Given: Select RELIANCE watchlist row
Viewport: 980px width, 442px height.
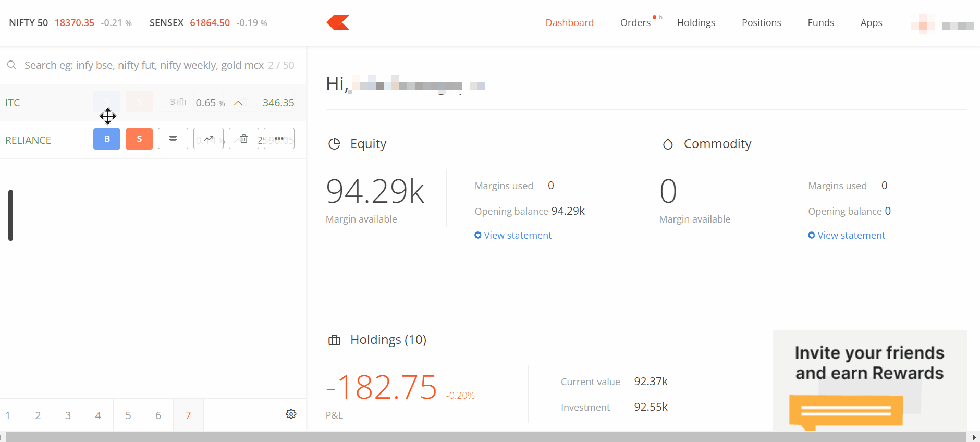Looking at the screenshot, I should click(x=153, y=140).
